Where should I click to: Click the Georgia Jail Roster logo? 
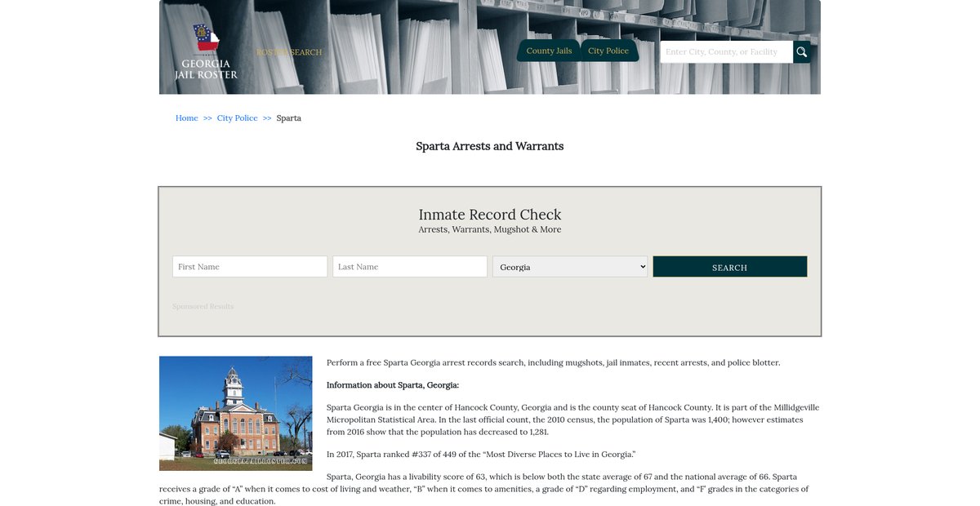click(x=206, y=52)
